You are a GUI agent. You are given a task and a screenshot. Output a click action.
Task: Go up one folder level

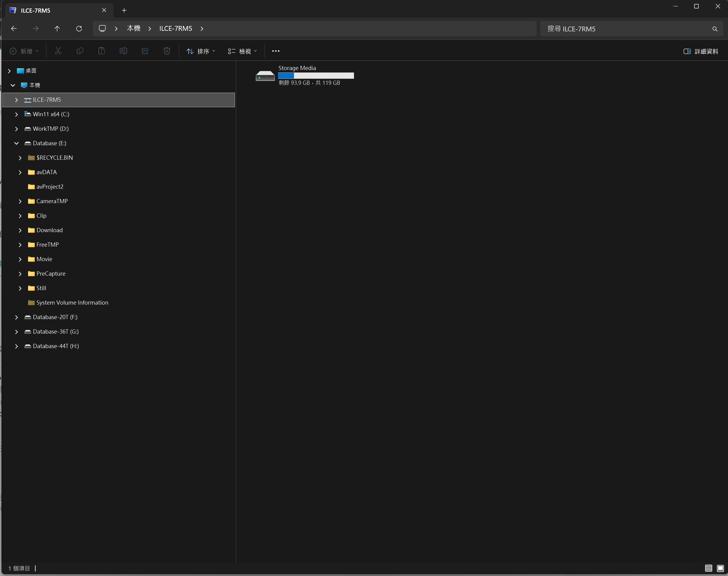pyautogui.click(x=57, y=29)
